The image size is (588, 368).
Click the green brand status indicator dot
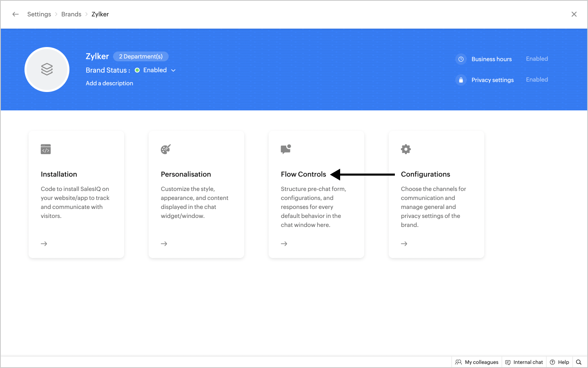click(137, 70)
